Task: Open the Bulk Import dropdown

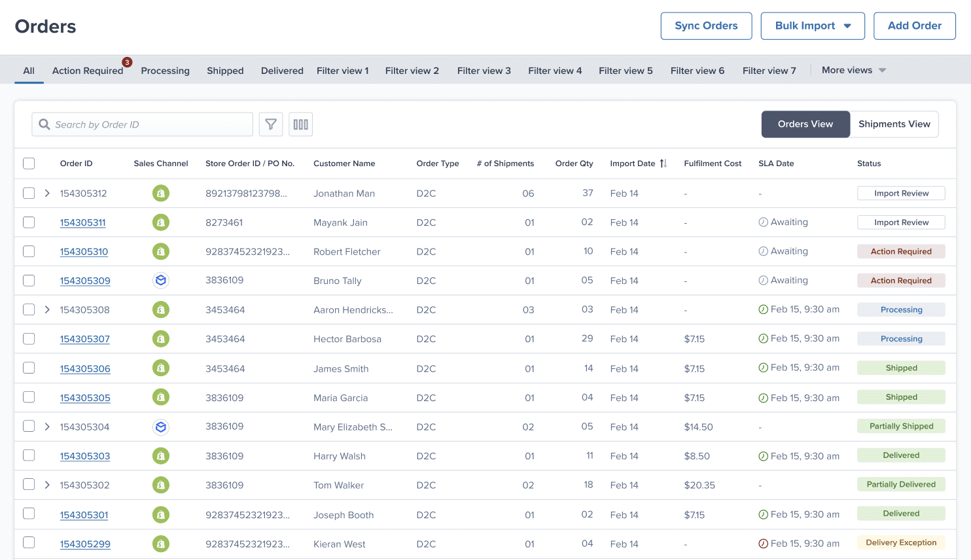Action: [x=813, y=26]
